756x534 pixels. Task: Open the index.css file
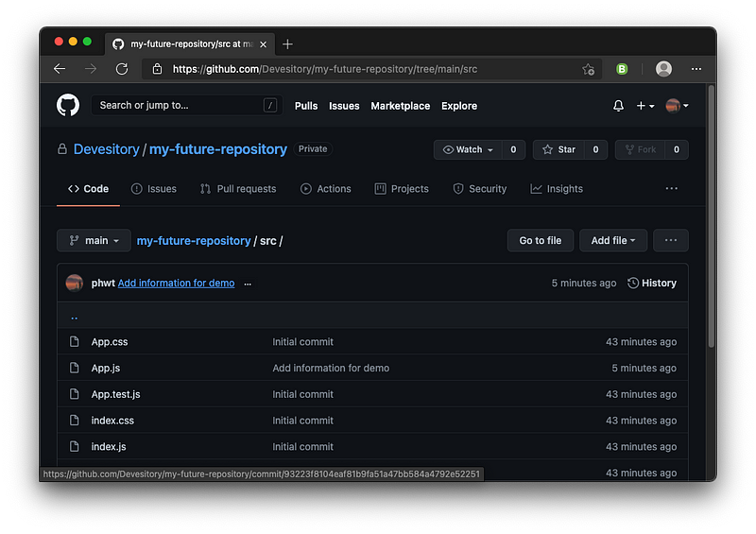(x=112, y=421)
